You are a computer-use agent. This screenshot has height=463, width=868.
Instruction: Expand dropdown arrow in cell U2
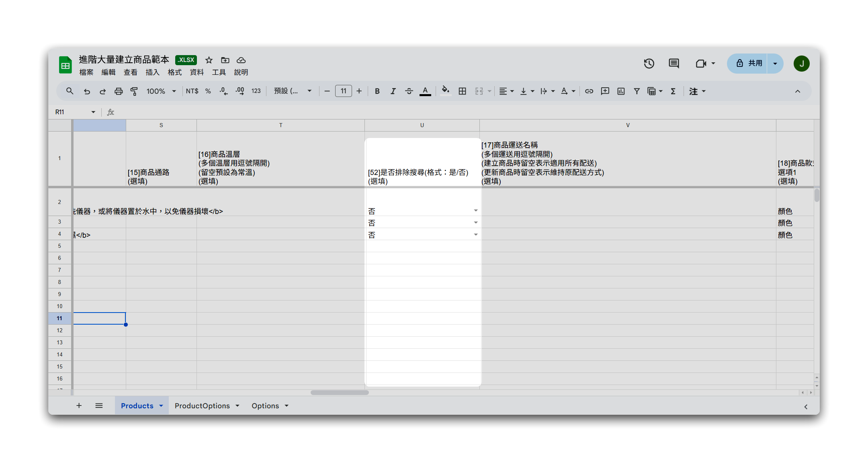pos(476,211)
